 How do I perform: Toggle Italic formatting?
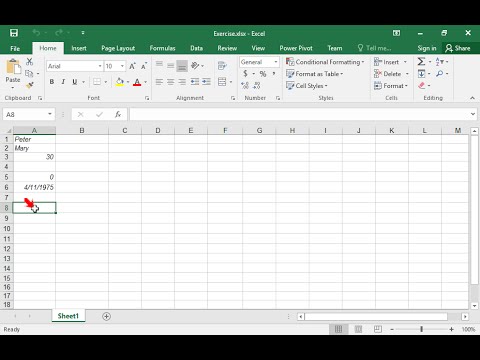[x=63, y=82]
